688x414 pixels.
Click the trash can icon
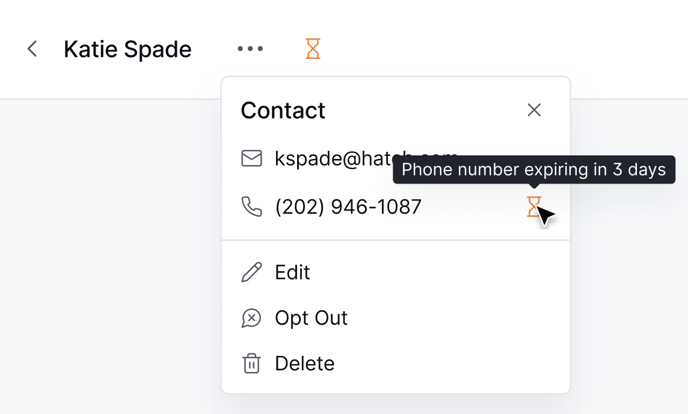click(x=252, y=363)
